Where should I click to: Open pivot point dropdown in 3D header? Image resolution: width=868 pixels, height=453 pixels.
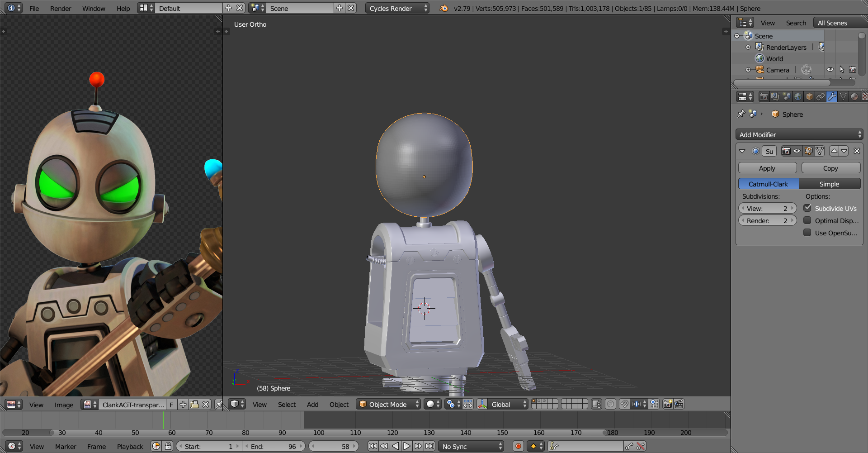pos(453,404)
